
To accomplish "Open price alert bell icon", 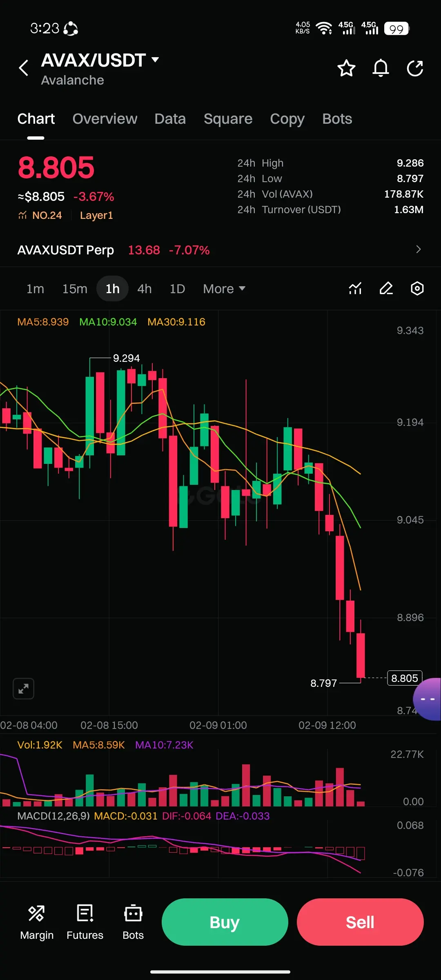I will pyautogui.click(x=381, y=68).
